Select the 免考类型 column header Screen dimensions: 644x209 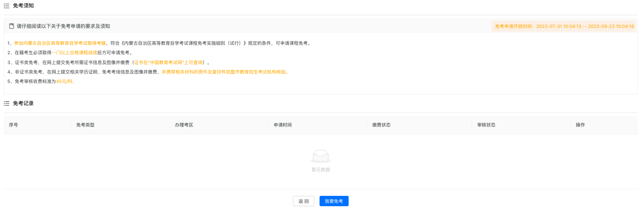85,125
